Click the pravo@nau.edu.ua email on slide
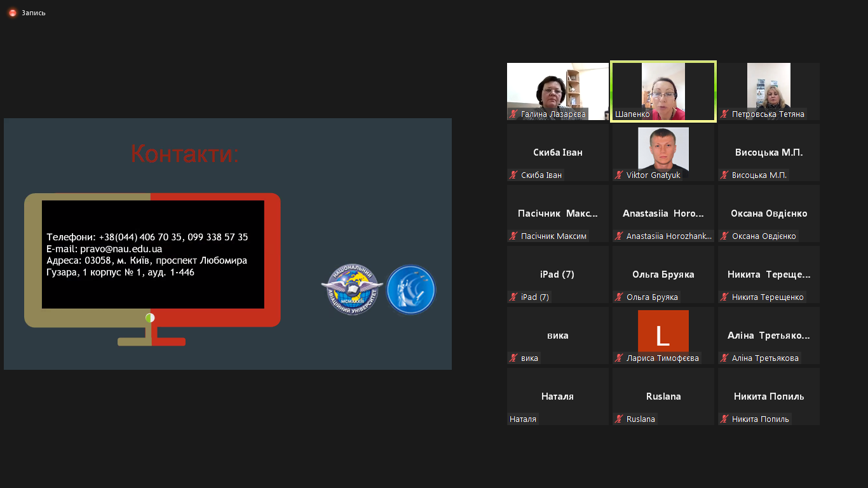This screenshot has height=488, width=868. point(121,249)
